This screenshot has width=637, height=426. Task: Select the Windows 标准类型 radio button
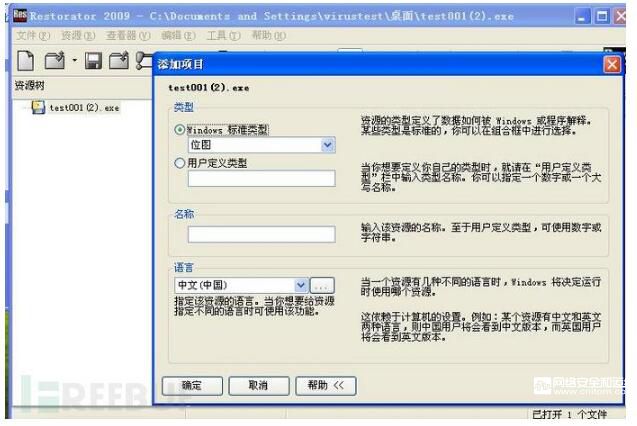pyautogui.click(x=179, y=130)
